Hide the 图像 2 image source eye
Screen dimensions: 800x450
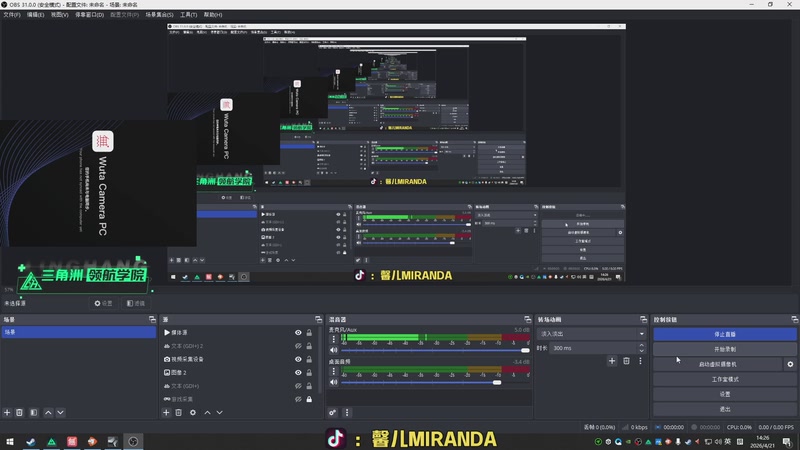click(x=298, y=372)
